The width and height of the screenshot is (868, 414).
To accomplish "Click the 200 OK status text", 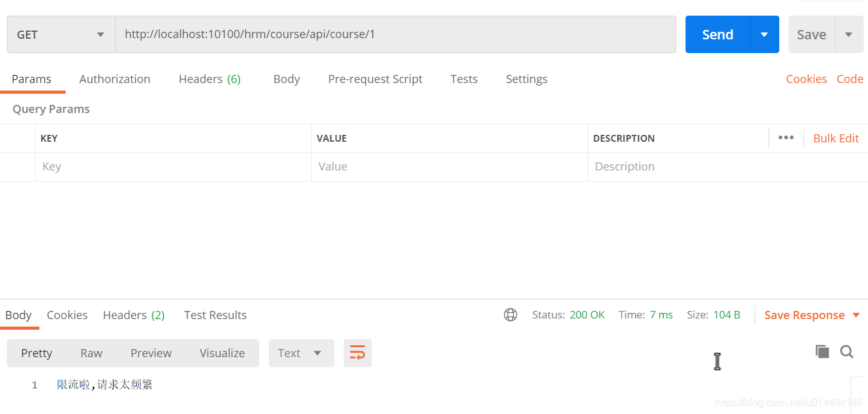I will [x=587, y=315].
